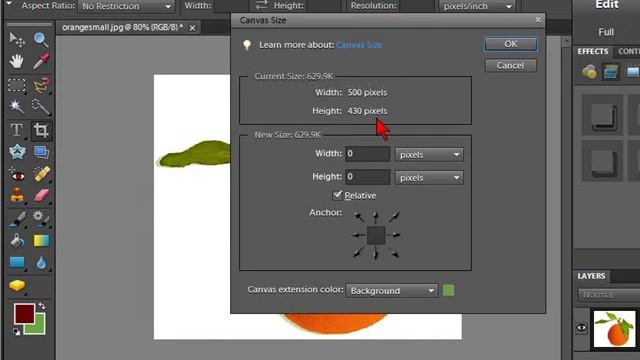Toggle layer visibility eye icon
640x360 pixels.
[582, 327]
